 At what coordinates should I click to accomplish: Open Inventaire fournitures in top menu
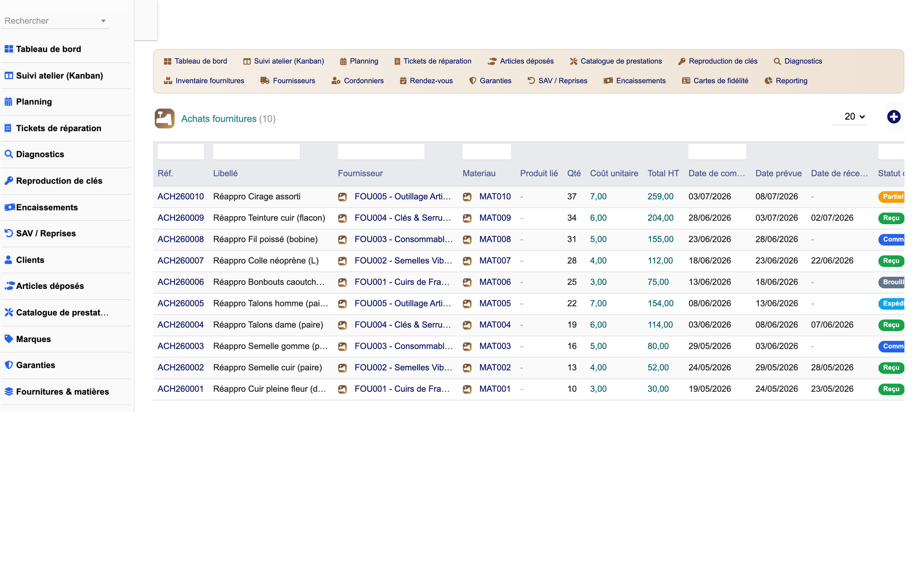click(x=204, y=81)
